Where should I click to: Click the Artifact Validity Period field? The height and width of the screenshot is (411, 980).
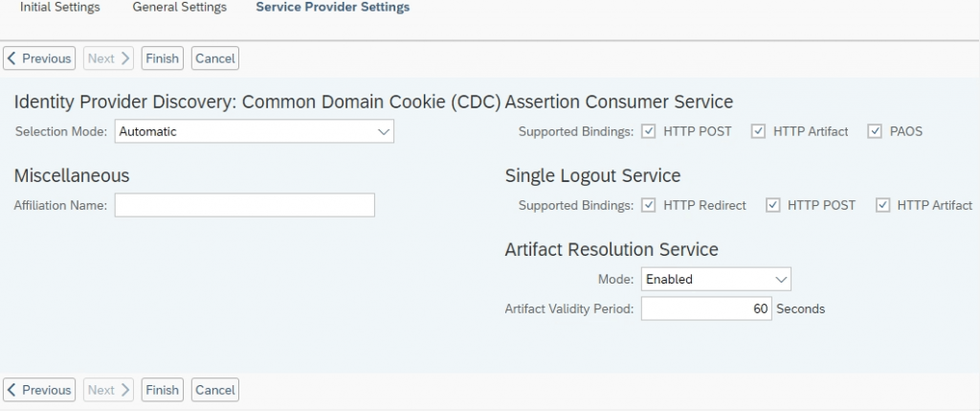pyautogui.click(x=706, y=308)
